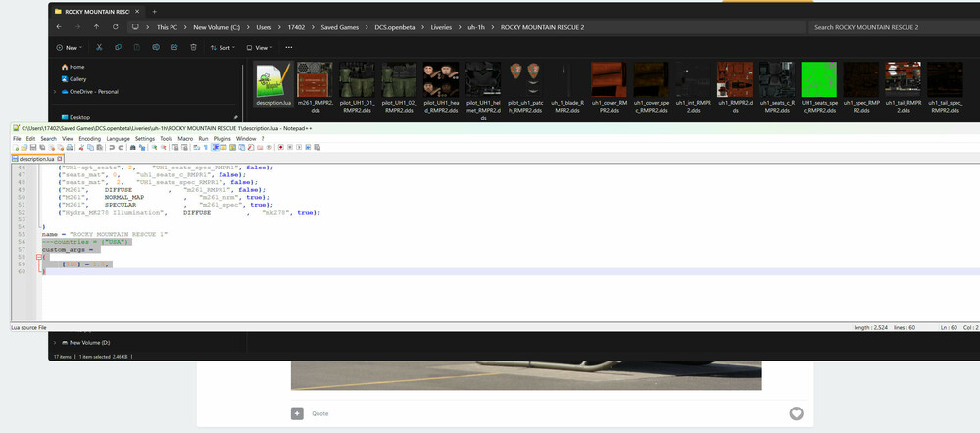
Task: Click the multiquote plus button beside Quote
Action: click(x=297, y=413)
